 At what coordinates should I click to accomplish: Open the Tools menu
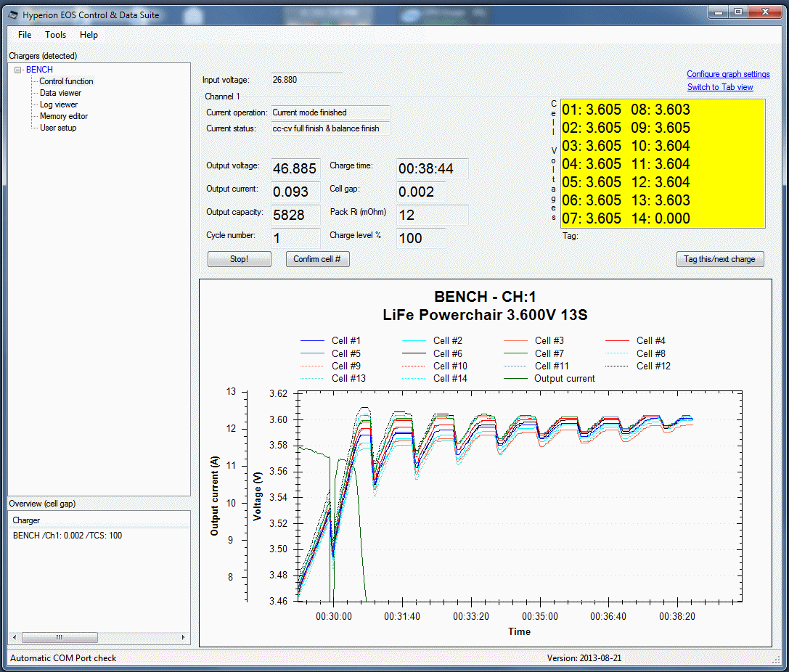pos(55,35)
